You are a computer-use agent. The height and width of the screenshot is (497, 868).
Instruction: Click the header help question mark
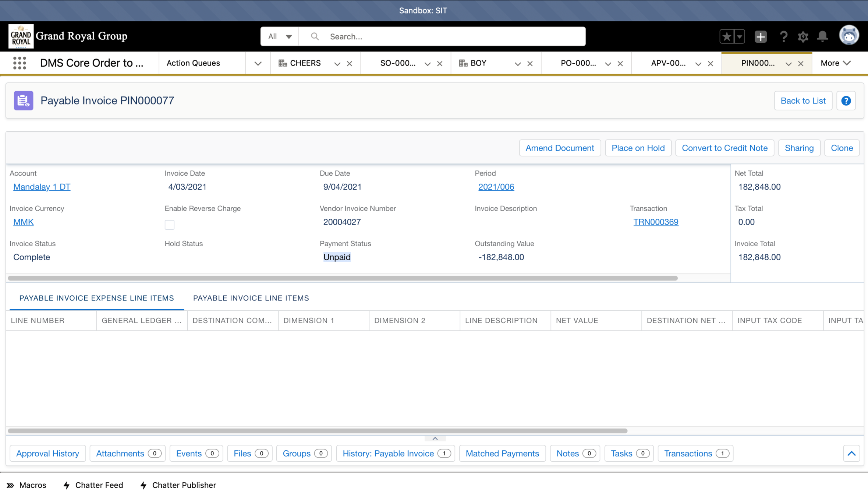pyautogui.click(x=783, y=36)
